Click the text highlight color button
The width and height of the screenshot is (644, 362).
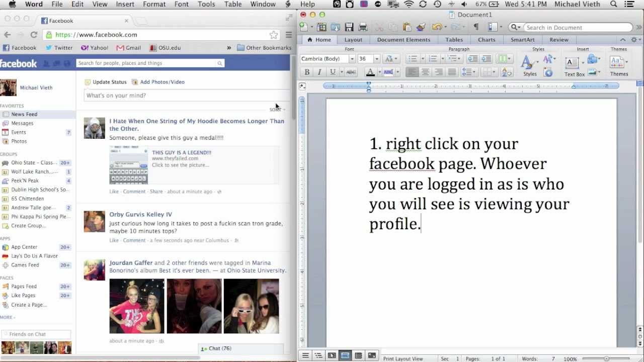click(388, 72)
